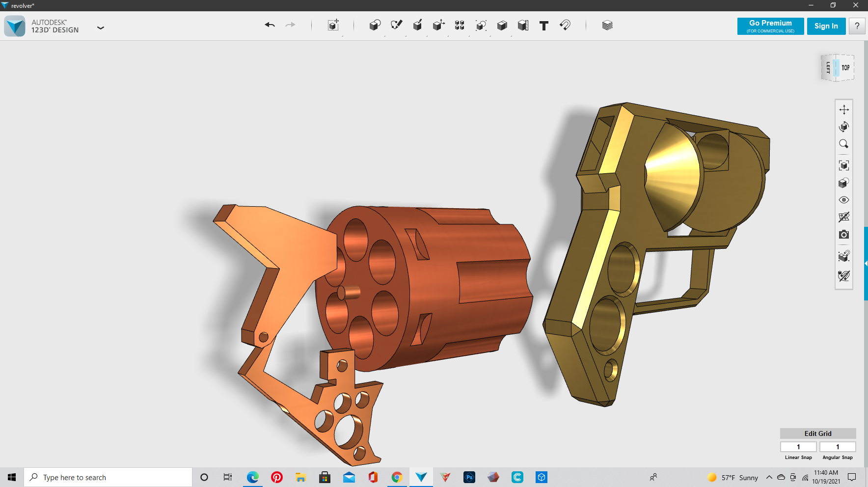This screenshot has width=868, height=487.
Task: Toggle grid visibility in navigation bar
Action: (843, 217)
